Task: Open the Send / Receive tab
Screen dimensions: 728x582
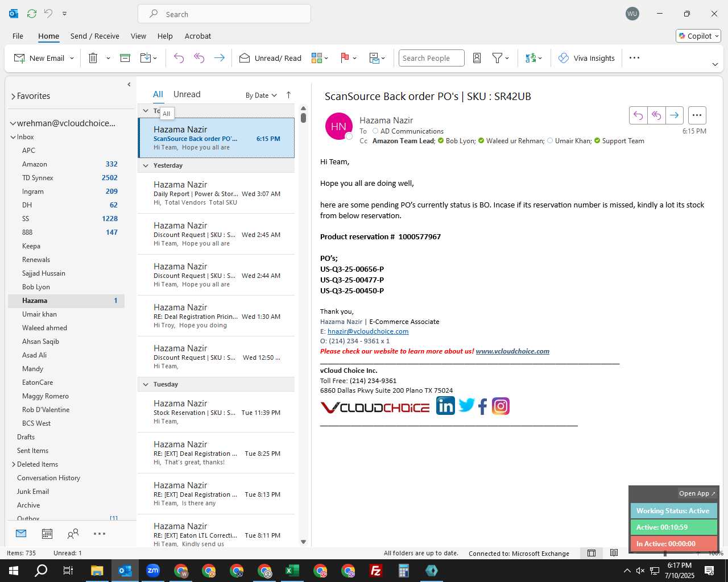Action: (x=95, y=36)
